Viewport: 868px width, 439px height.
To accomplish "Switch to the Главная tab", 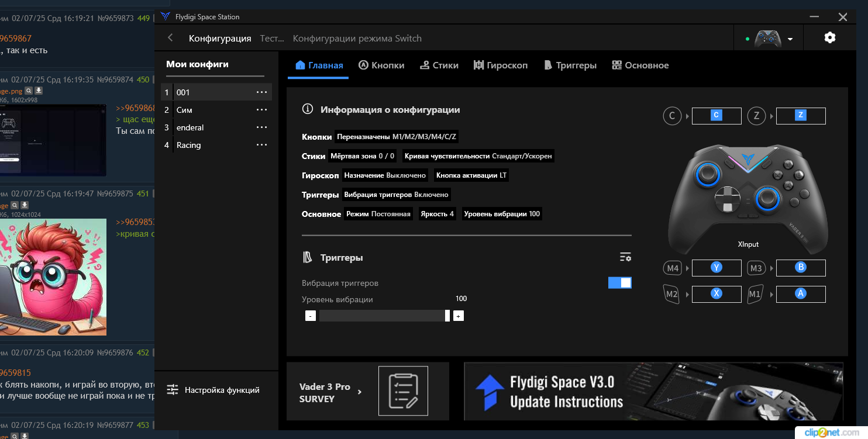I will coord(319,65).
